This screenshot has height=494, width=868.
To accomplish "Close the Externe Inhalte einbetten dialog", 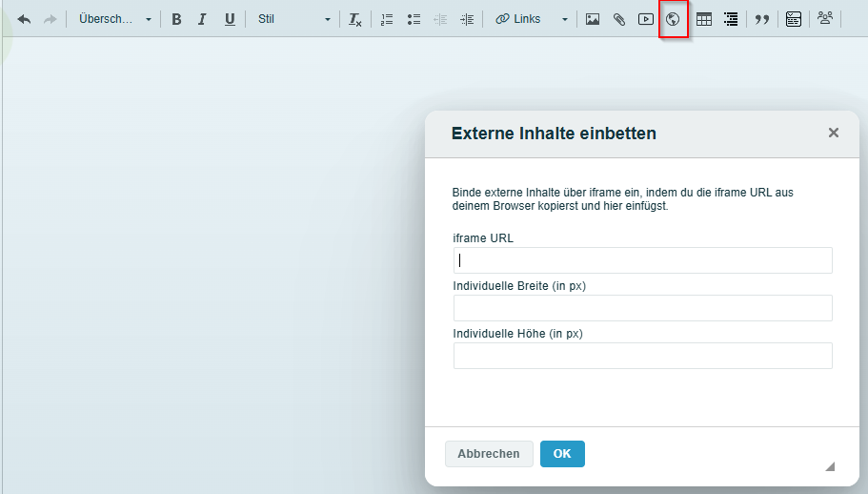I will (x=833, y=133).
